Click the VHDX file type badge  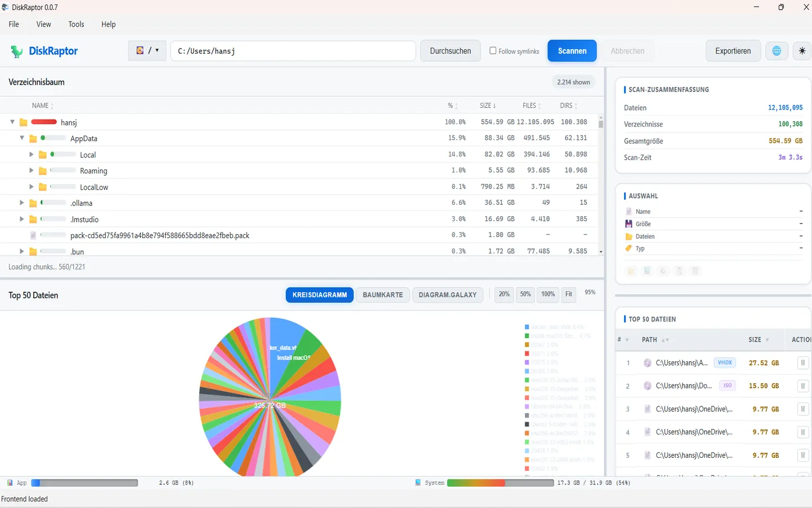[725, 363]
